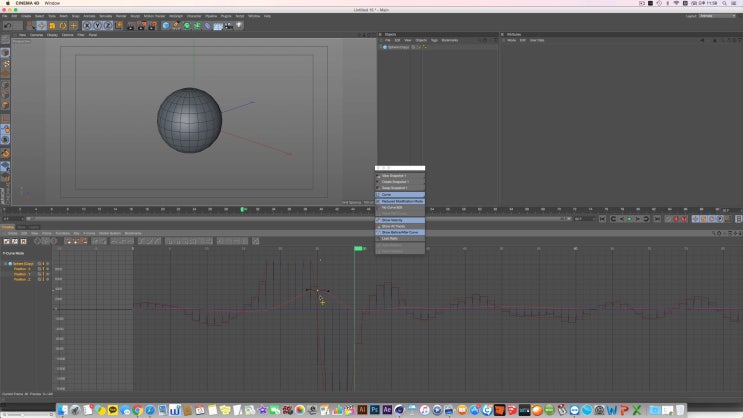Select the Scale tool
This screenshot has width=743, height=418.
click(52, 26)
